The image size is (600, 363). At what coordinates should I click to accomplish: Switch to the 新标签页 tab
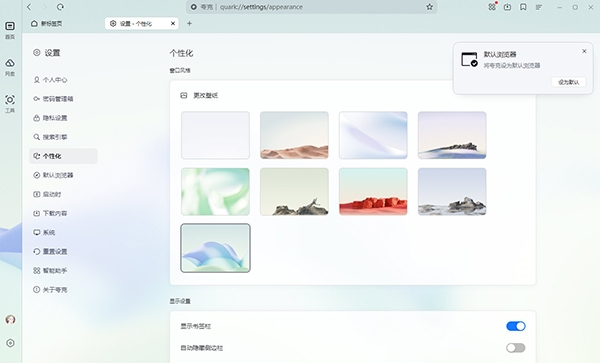pyautogui.click(x=47, y=23)
